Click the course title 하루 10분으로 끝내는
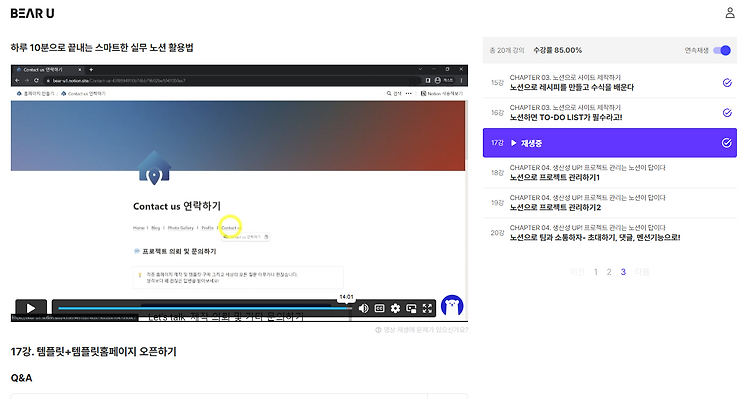750x399 pixels. pos(102,48)
